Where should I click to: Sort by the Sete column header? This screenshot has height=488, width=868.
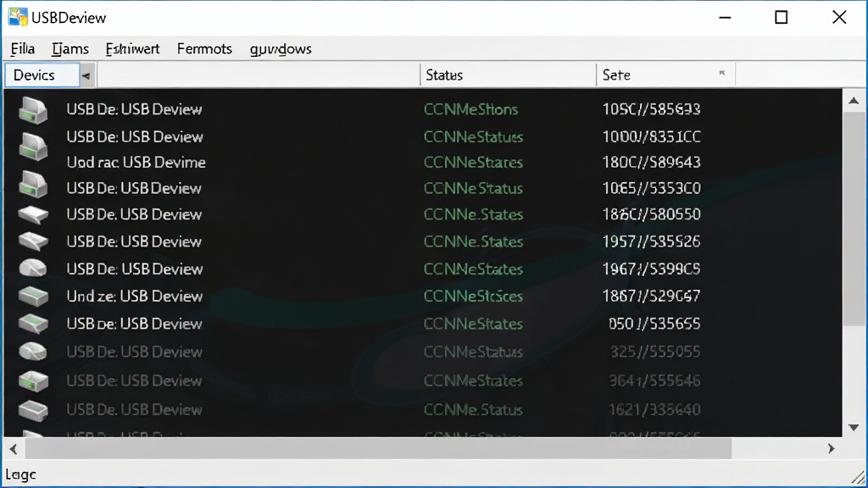(665, 75)
